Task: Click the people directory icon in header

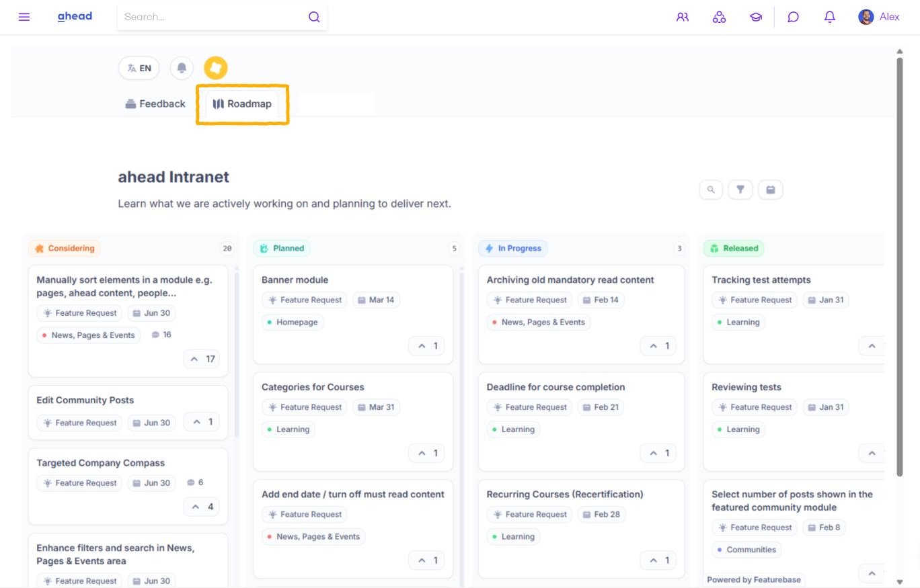Action: coord(683,17)
